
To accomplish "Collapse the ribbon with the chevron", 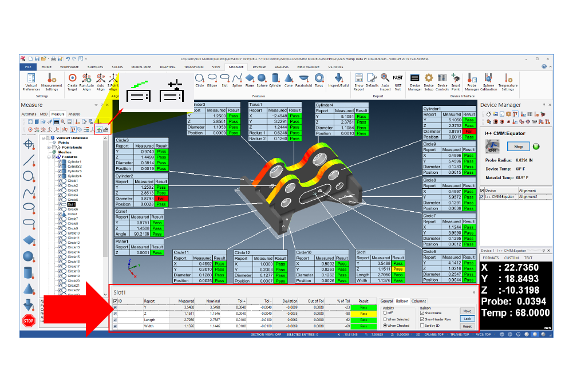I will 550,67.
